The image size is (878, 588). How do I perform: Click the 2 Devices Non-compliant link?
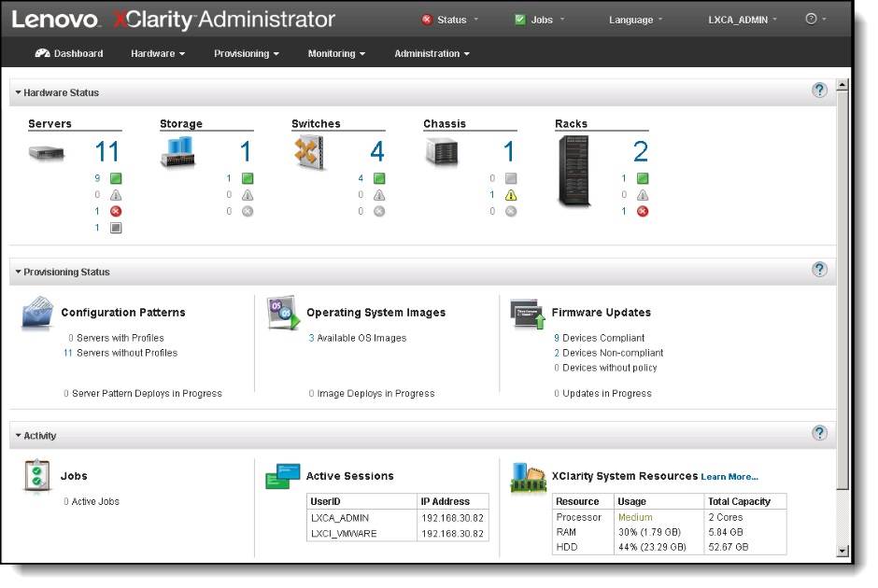point(557,353)
